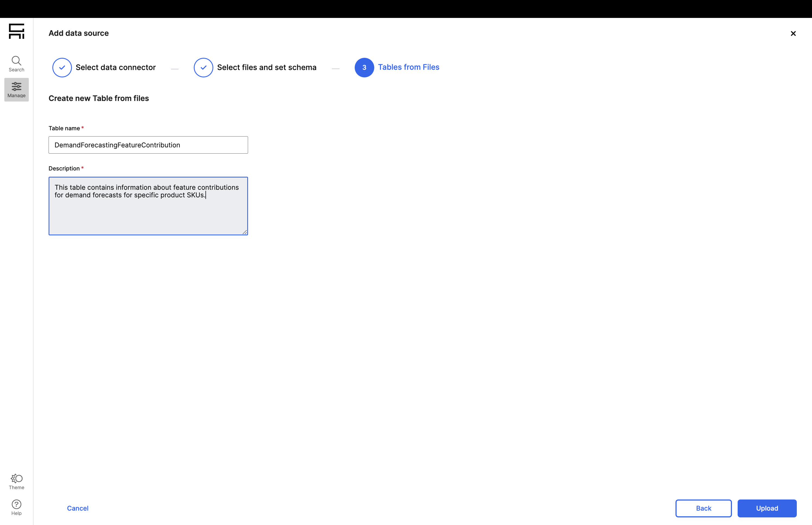Click the app logo in the sidebar
Screen dimensions: 812x525
pyautogui.click(x=16, y=31)
